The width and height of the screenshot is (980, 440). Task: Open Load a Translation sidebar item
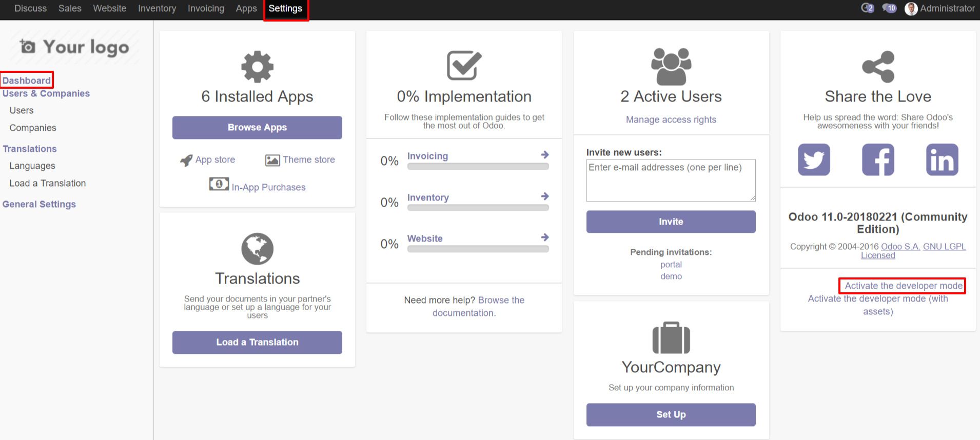(48, 183)
